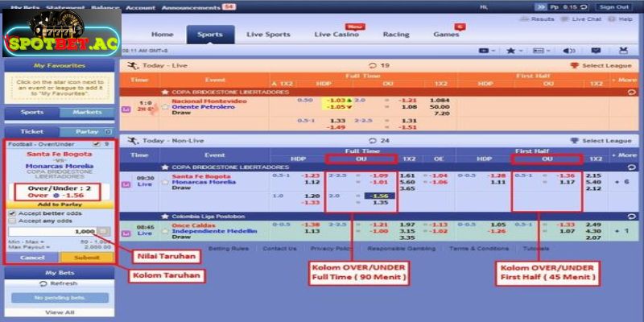
Task: Open Select League for Today - Non-Live
Action: click(x=601, y=141)
